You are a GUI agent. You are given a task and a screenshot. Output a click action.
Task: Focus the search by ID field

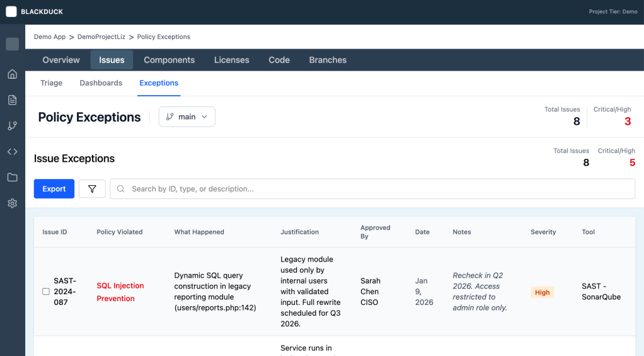click(378, 189)
